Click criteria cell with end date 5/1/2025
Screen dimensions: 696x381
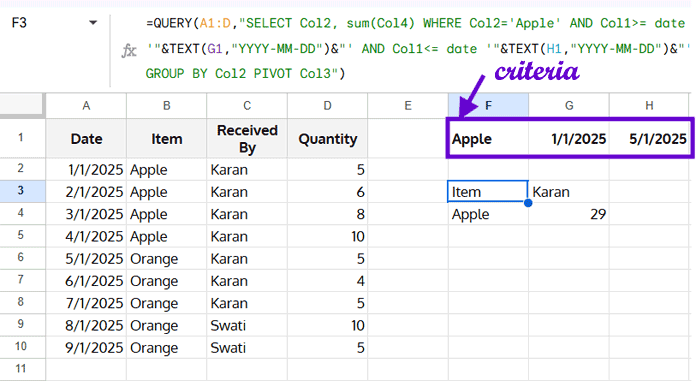pyautogui.click(x=650, y=139)
